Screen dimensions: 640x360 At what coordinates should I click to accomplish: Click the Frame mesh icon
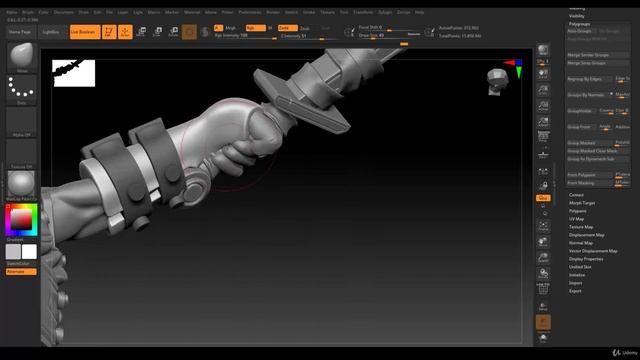tap(543, 226)
